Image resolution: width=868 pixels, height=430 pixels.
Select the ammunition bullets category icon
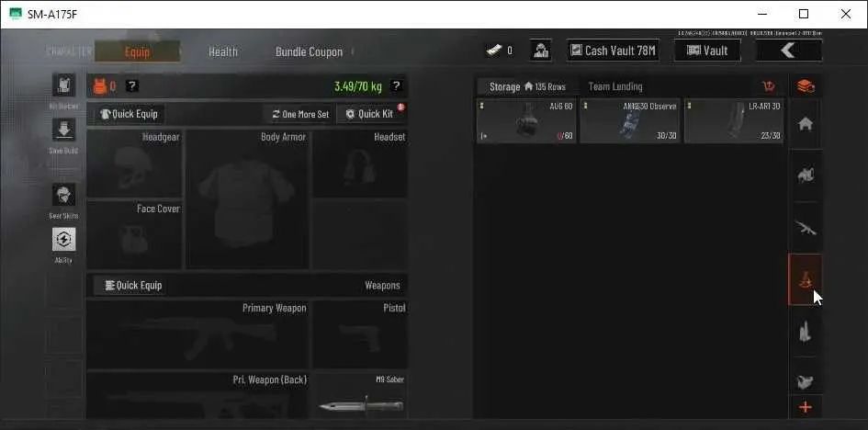coord(805,332)
